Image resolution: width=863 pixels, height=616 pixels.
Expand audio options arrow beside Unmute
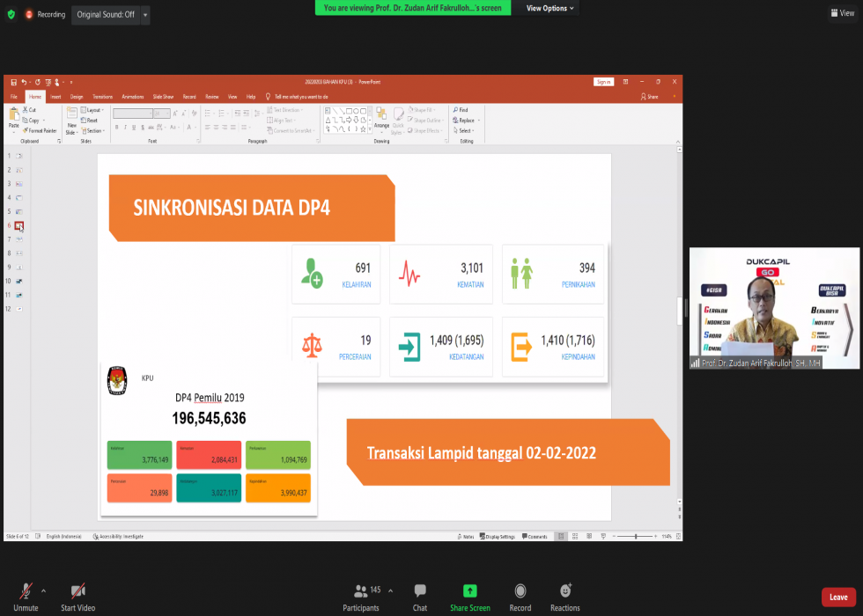click(43, 590)
